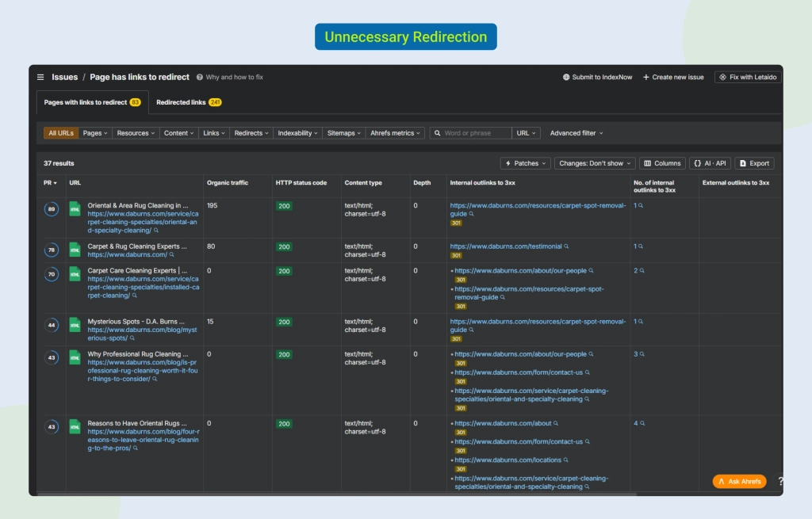Screen dimensions: 812x519
Task: Open the Links filter dropdown
Action: 214,133
